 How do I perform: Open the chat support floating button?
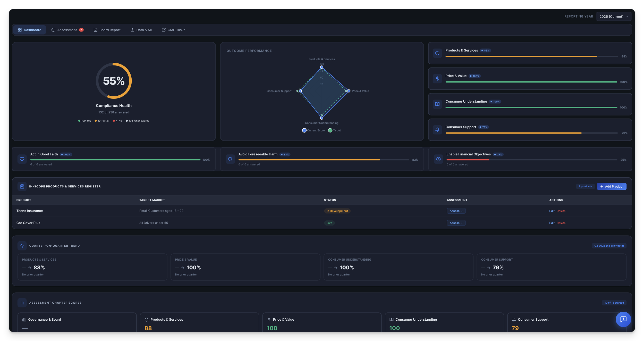[623, 319]
